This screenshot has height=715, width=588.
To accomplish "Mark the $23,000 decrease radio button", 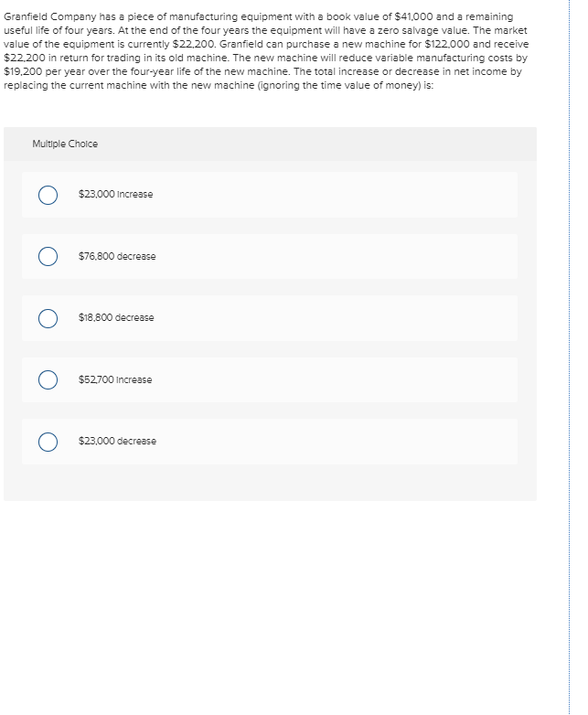I will coord(48,442).
